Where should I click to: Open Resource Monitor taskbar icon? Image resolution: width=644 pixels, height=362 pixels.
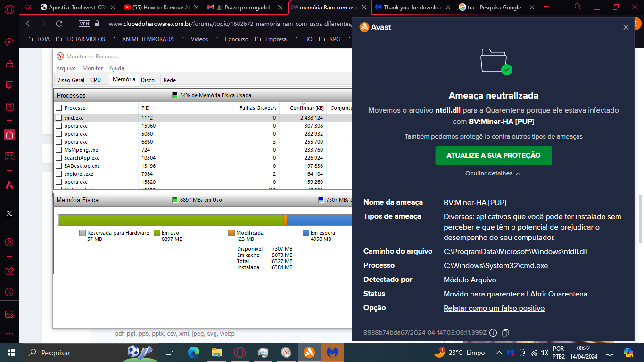pyautogui.click(x=286, y=353)
